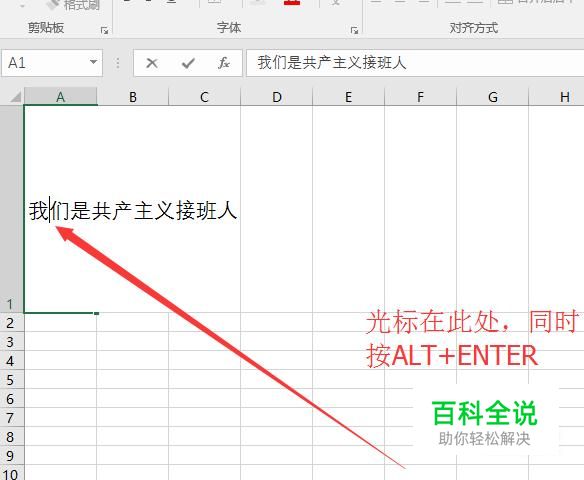Select row 6 header
This screenshot has height=480, width=584.
pos(12,398)
